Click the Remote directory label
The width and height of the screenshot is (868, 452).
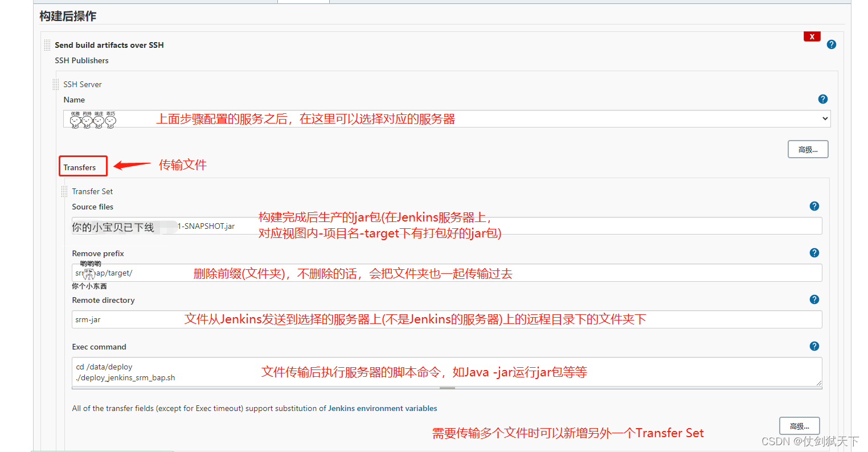click(x=103, y=300)
